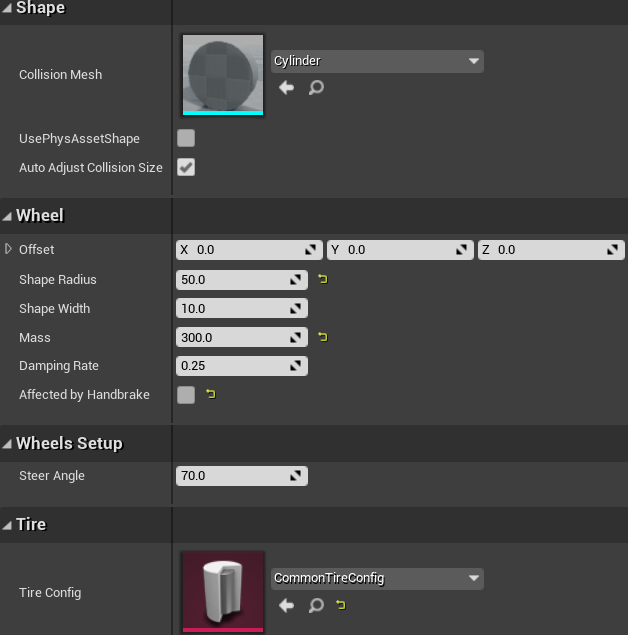Click the Auto Adjust Collision Size label
Screen dimensions: 628x635
point(91,168)
